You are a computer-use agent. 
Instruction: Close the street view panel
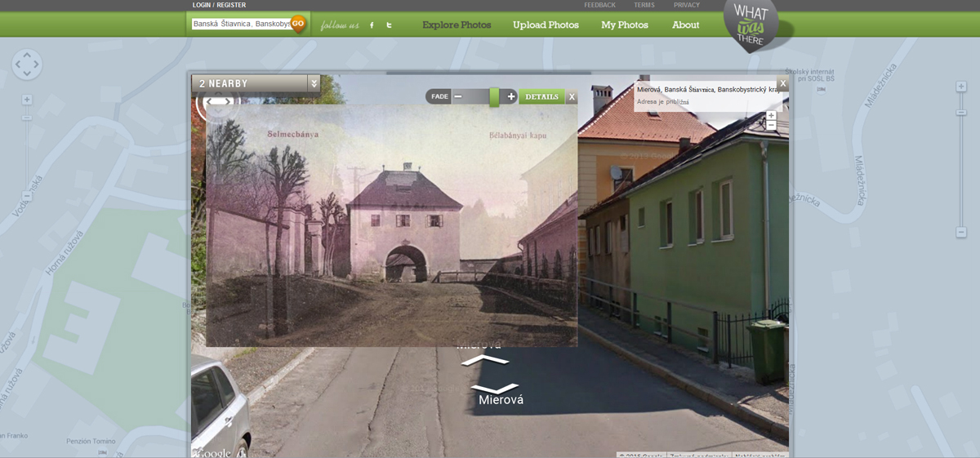pyautogui.click(x=782, y=82)
